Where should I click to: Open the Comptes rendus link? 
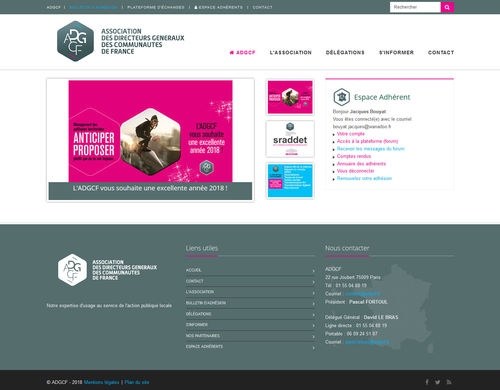tap(354, 156)
